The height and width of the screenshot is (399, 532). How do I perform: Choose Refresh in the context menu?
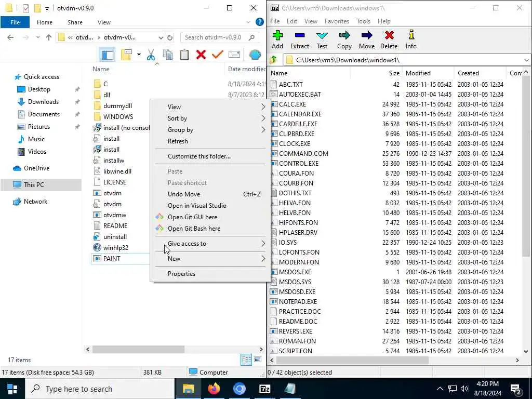(x=210, y=141)
